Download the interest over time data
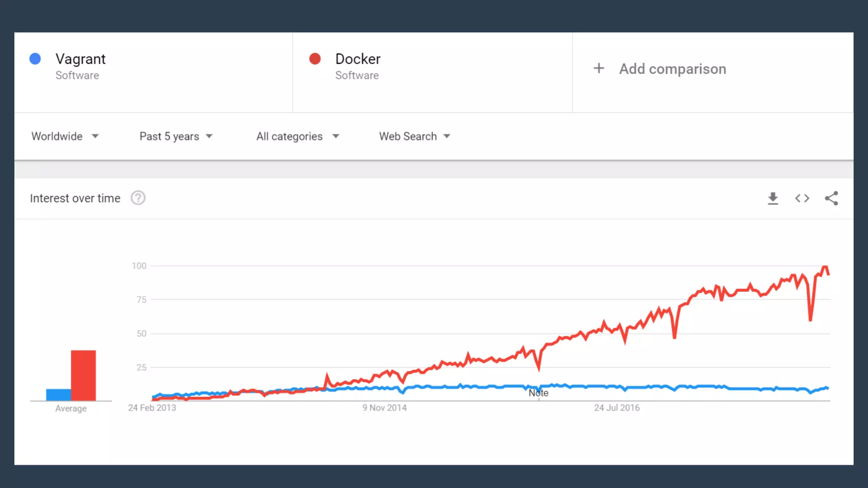868x488 pixels. click(x=773, y=198)
